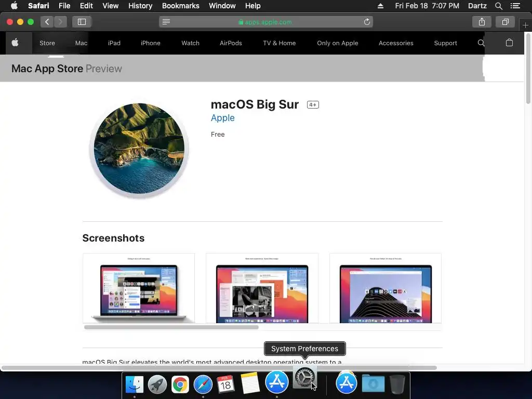
Task: Open the search icon in Apple site navigation
Action: 481,43
